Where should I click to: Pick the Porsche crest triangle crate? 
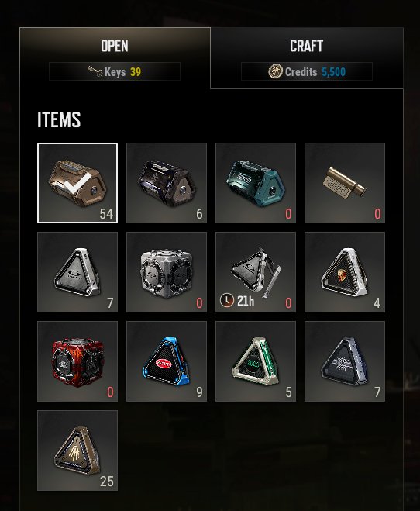345,272
